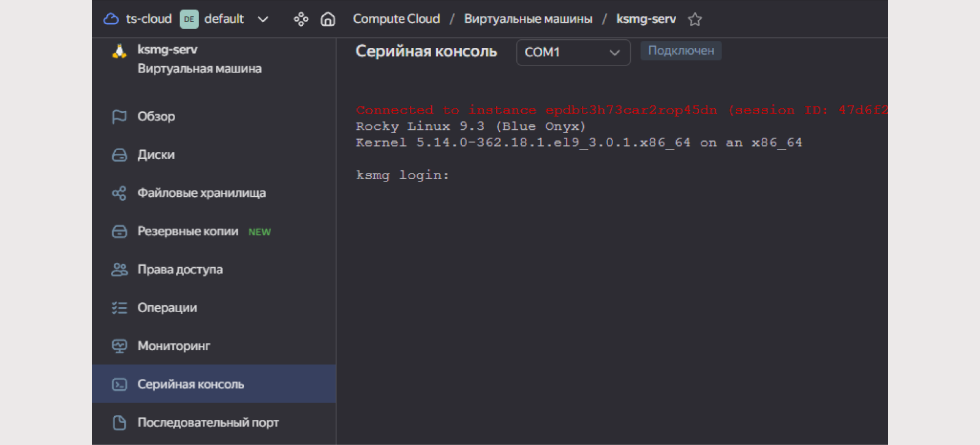Screen dimensions: 980x445
Task: Click Виртуальная машина subtitle
Action: [x=200, y=69]
